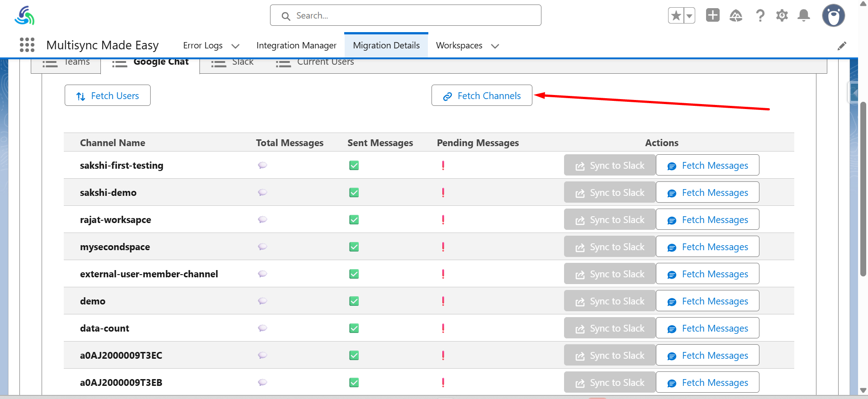868x399 pixels.
Task: Open the Workspaces tab
Action: (x=459, y=45)
